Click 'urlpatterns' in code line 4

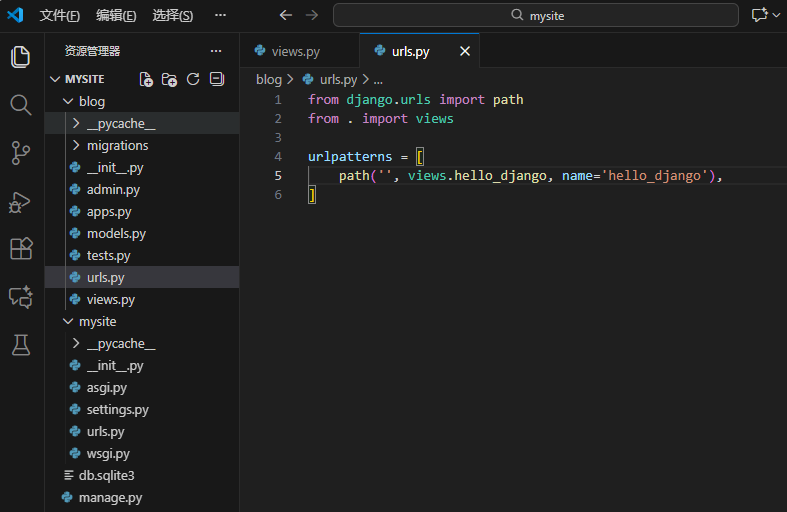[x=350, y=157]
